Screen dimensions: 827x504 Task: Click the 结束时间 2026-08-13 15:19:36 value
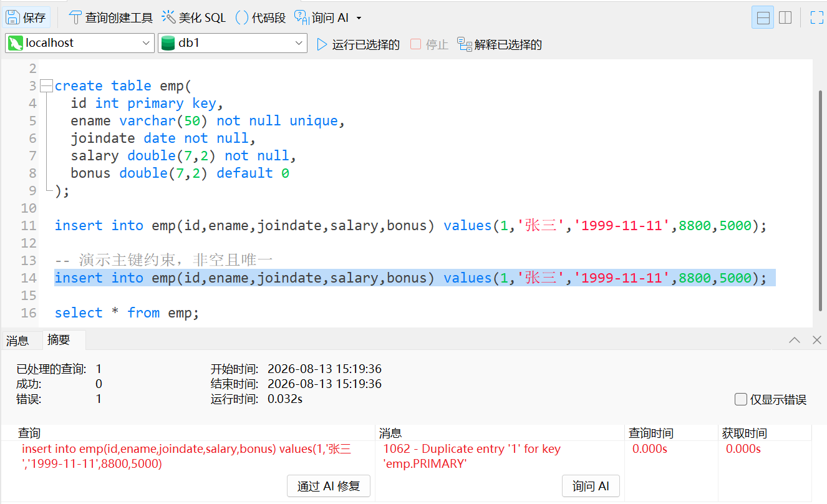click(x=324, y=384)
